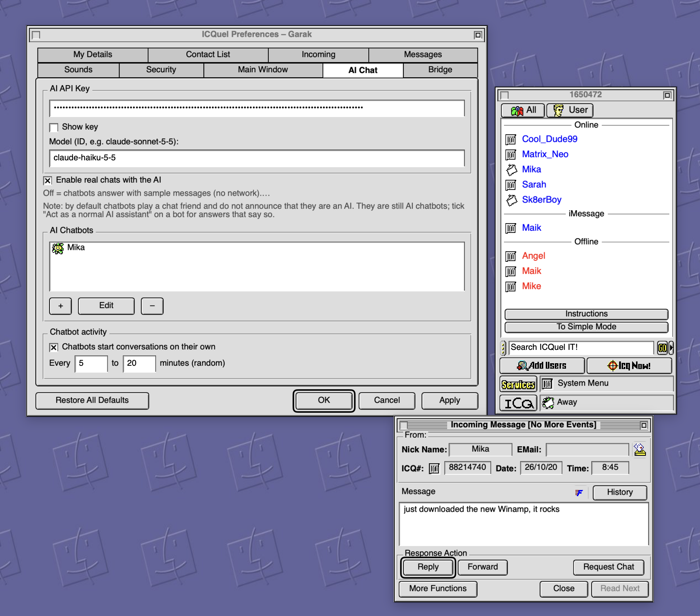This screenshot has height=616, width=700.
Task: Select the Security tab
Action: 161,70
